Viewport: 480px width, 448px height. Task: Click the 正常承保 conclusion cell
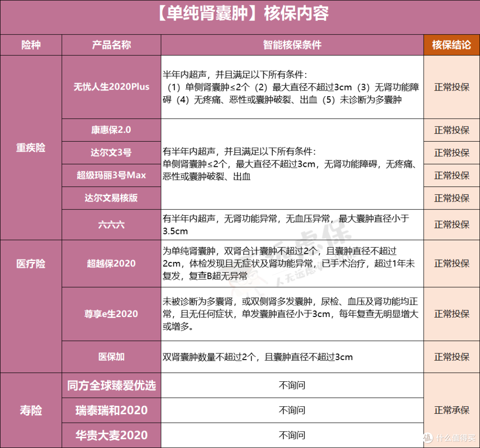(452, 410)
